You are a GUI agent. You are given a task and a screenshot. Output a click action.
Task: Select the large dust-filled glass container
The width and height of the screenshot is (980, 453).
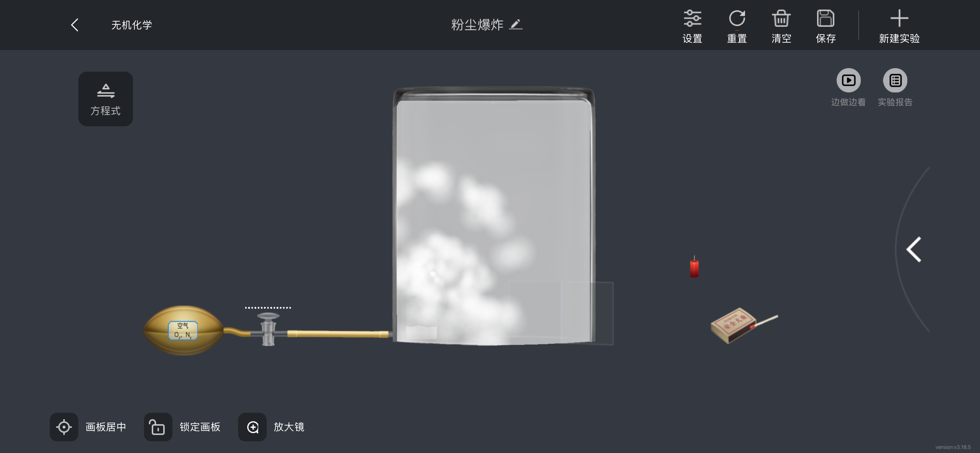tap(494, 216)
